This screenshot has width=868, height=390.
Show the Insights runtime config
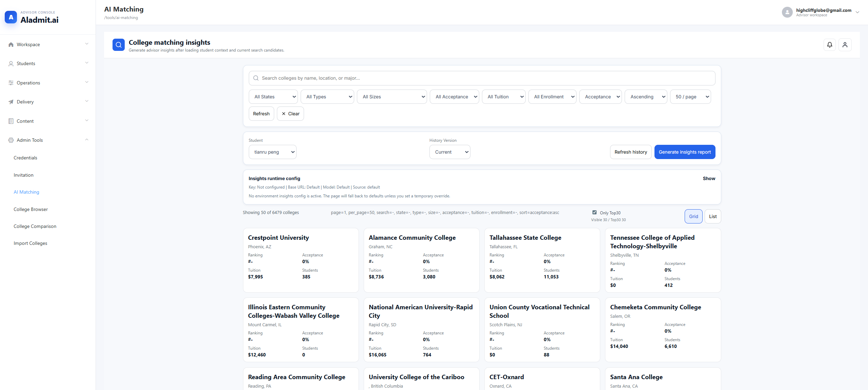tap(709, 178)
